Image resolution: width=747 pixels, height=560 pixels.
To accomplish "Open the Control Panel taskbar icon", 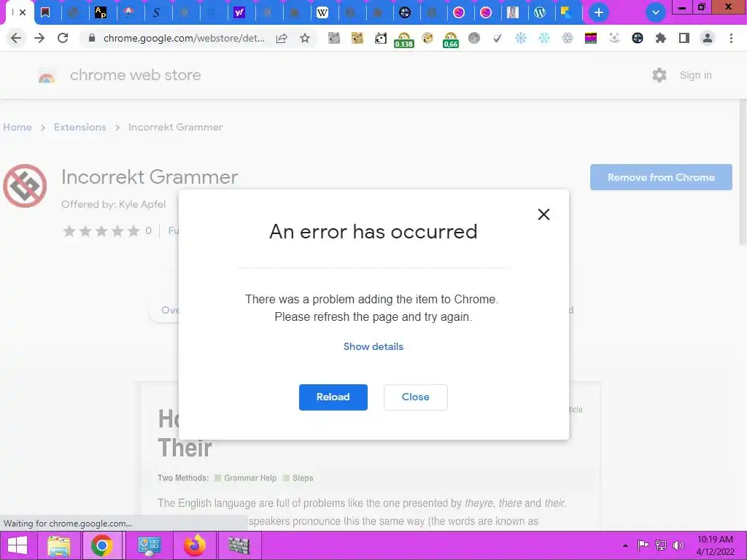I will coord(149,545).
